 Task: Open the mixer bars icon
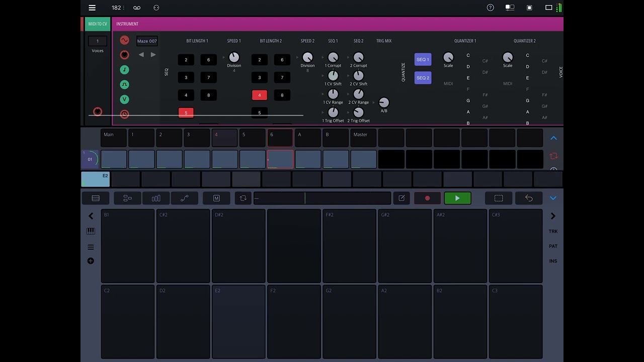coord(156,198)
